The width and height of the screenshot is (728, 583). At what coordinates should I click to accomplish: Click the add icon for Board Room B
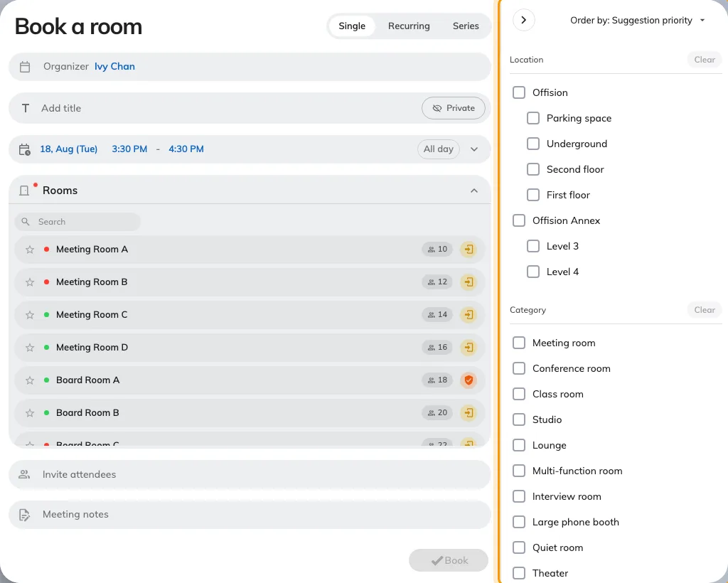point(469,412)
